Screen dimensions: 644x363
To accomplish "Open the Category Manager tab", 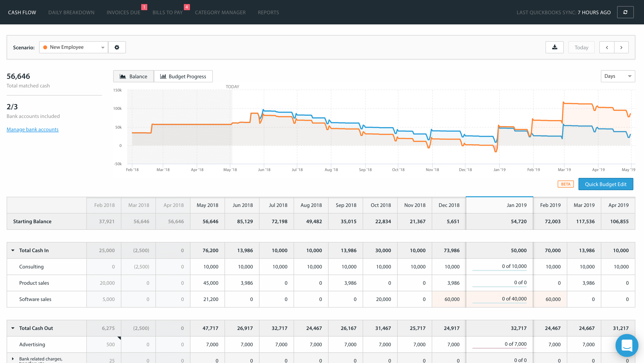I will click(220, 12).
